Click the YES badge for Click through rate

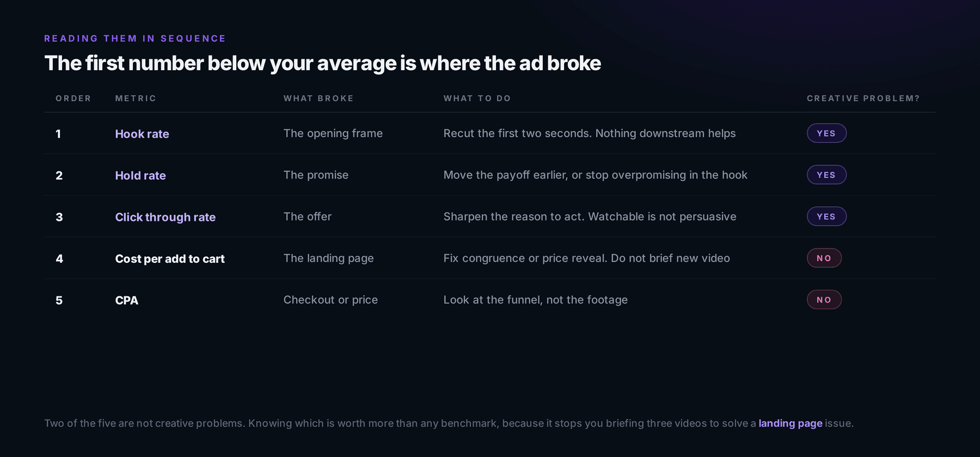(x=826, y=217)
